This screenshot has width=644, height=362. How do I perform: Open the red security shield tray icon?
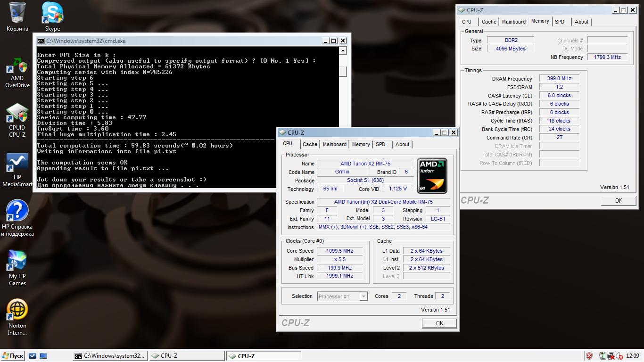tap(589, 356)
